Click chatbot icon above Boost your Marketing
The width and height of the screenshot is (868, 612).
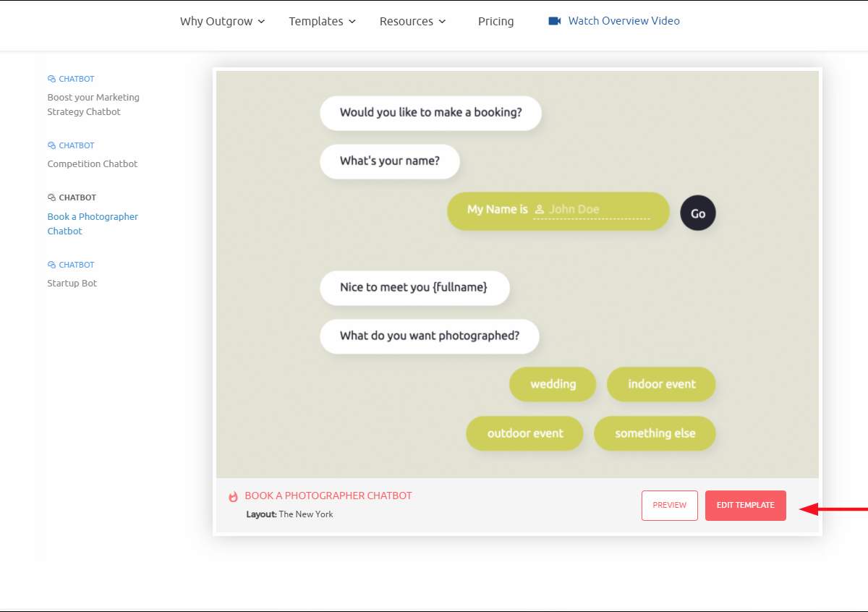point(51,79)
